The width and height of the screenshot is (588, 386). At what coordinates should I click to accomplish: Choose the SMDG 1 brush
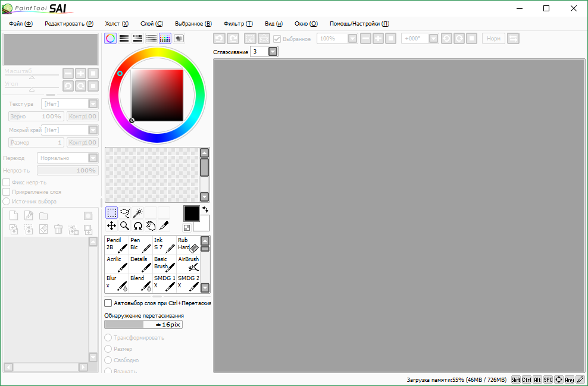[164, 283]
